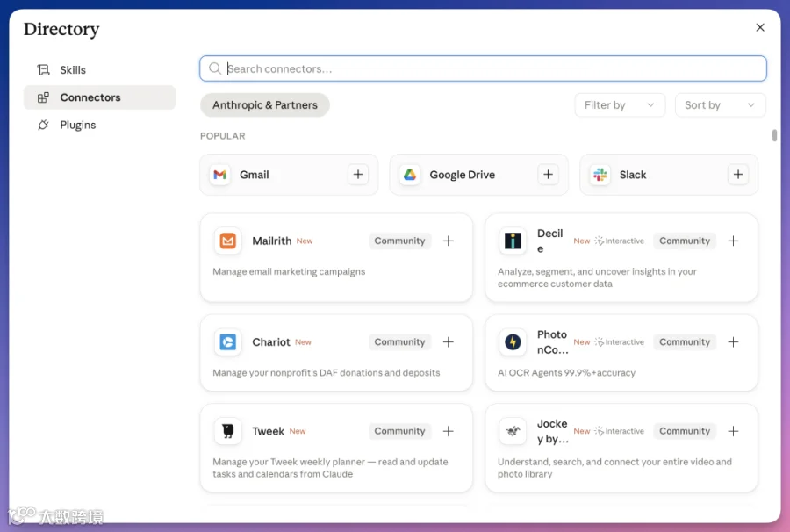Click the Community badge on Jockey

tap(685, 431)
